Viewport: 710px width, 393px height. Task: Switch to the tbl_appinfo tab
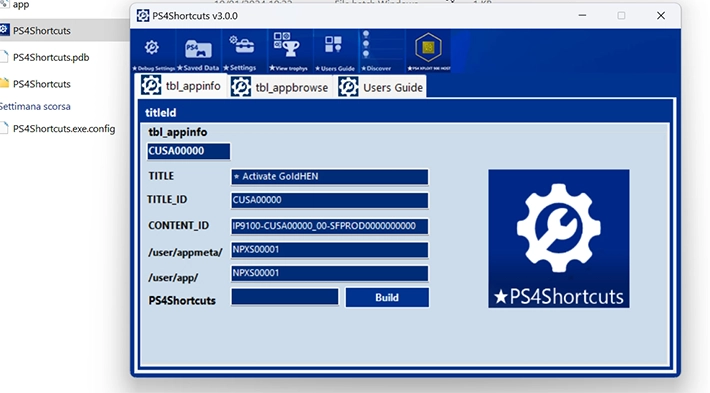tap(181, 86)
